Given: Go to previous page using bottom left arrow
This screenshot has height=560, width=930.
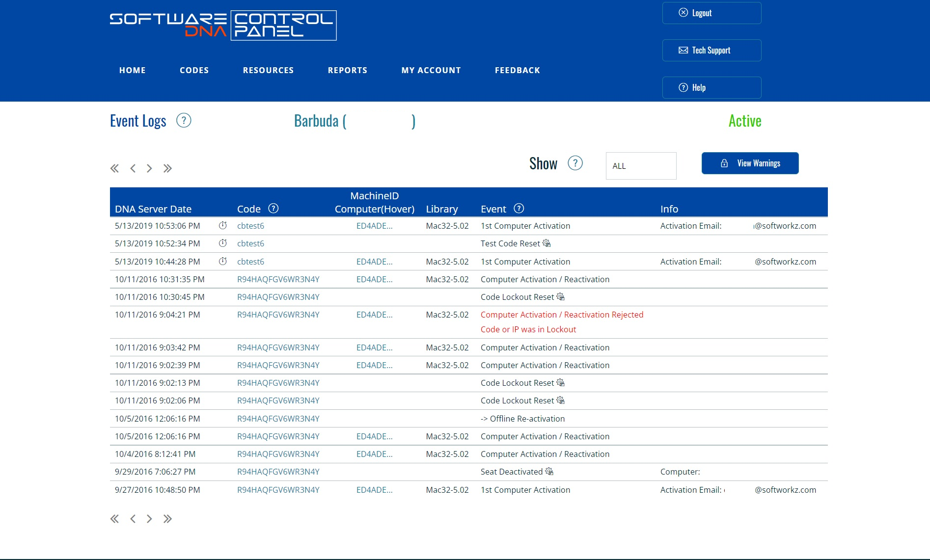Looking at the screenshot, I should point(133,519).
